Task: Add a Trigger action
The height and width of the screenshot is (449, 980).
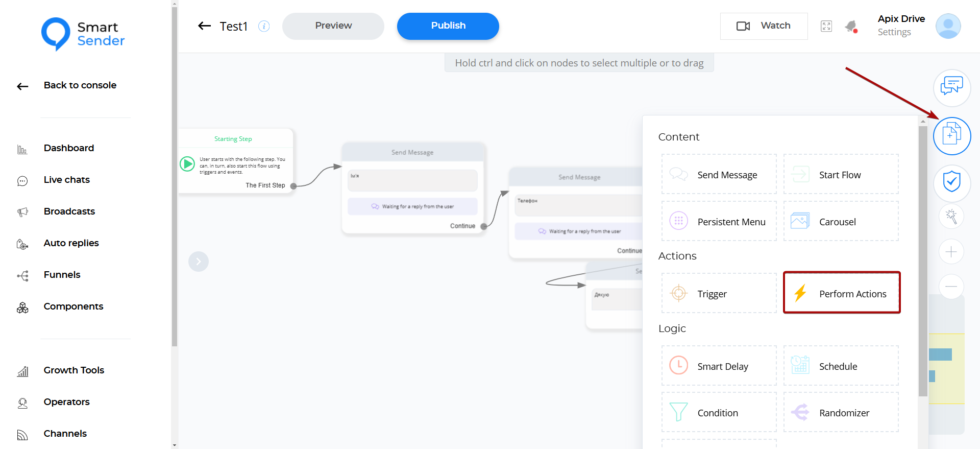Action: [x=719, y=293]
